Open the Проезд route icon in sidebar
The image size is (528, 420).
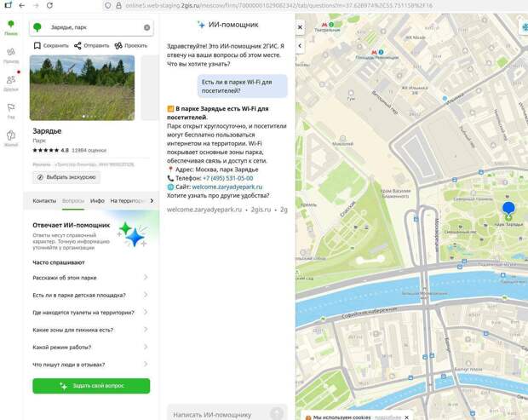(x=10, y=55)
